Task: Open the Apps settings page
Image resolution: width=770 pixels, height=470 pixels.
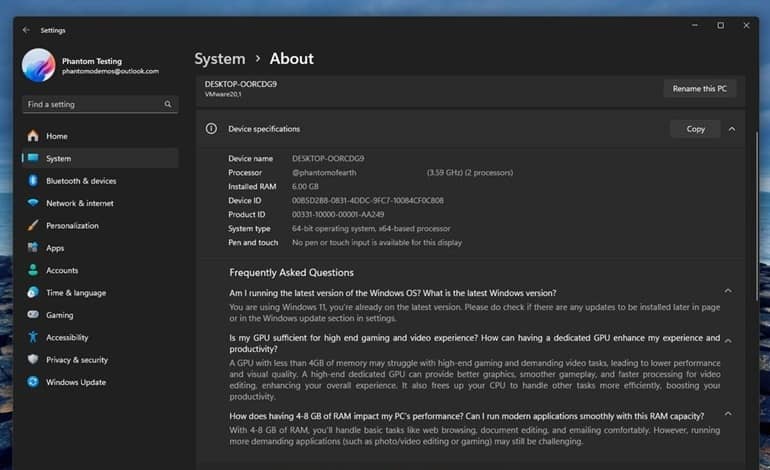Action: tap(100, 248)
